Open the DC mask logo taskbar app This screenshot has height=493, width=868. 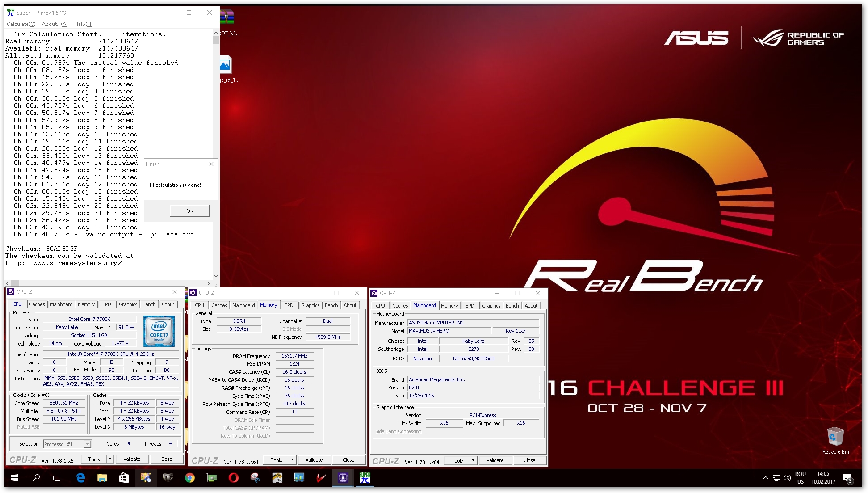[x=168, y=478]
